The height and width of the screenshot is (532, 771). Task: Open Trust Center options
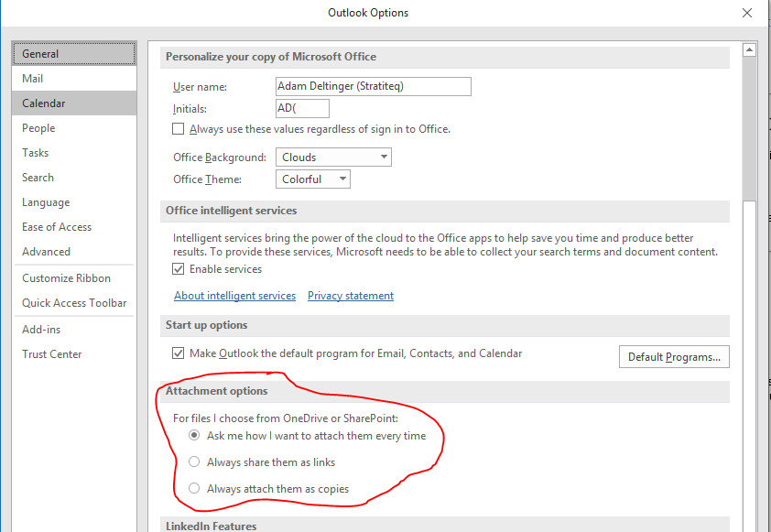[x=74, y=354]
